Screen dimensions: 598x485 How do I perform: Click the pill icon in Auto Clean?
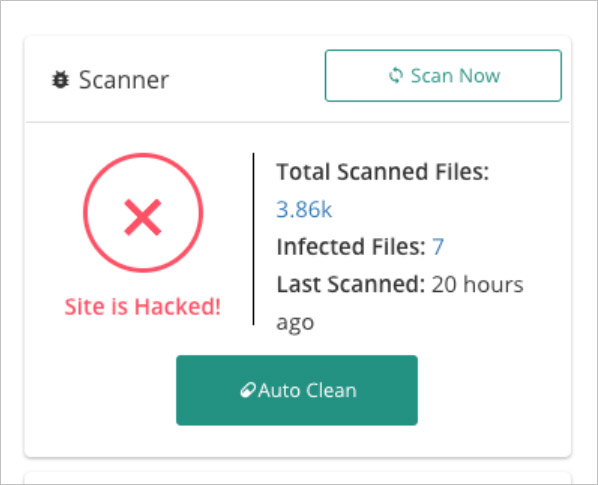(248, 390)
